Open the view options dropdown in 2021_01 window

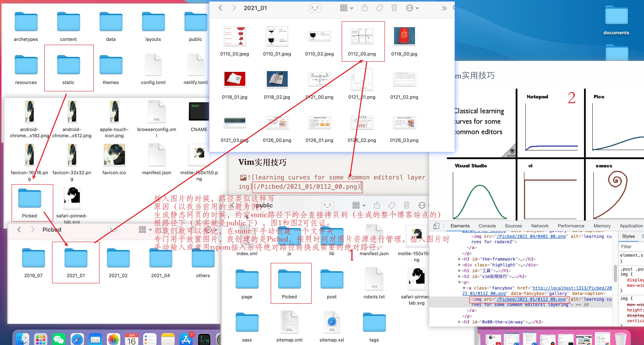coord(346,8)
